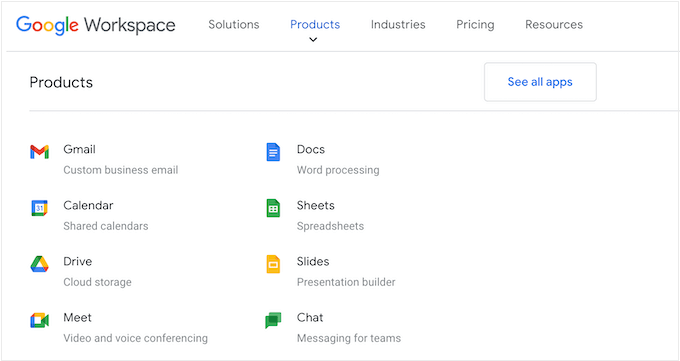Open the Sheets product link
The width and height of the screenshot is (680, 361).
click(316, 205)
